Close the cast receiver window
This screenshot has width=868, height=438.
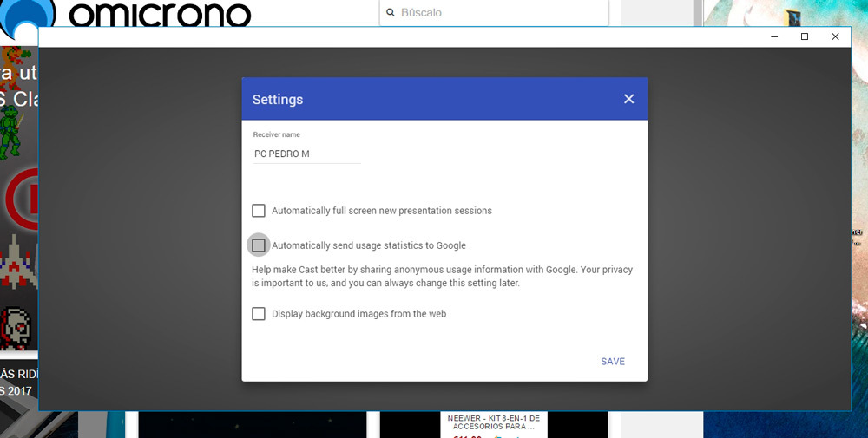(835, 36)
